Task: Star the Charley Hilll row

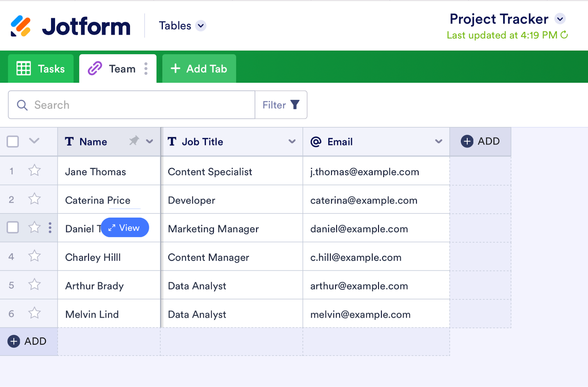Action: (x=35, y=256)
